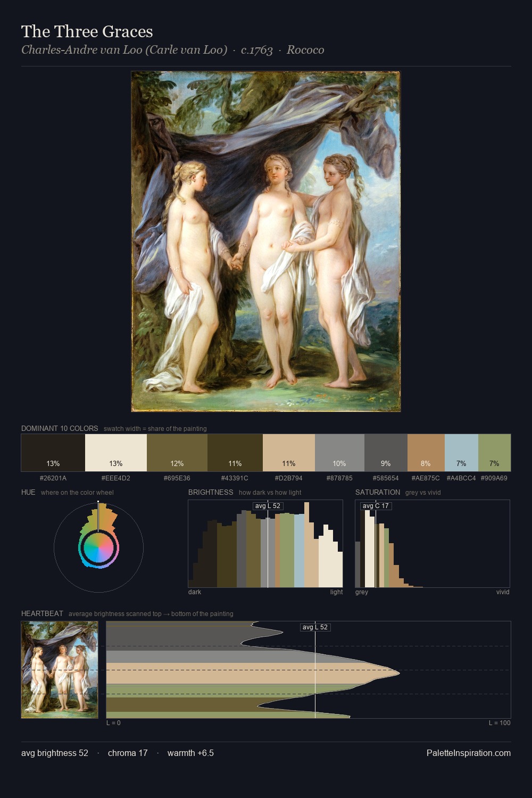Click the HUE section heading
The width and height of the screenshot is (532, 798).
[x=28, y=492]
